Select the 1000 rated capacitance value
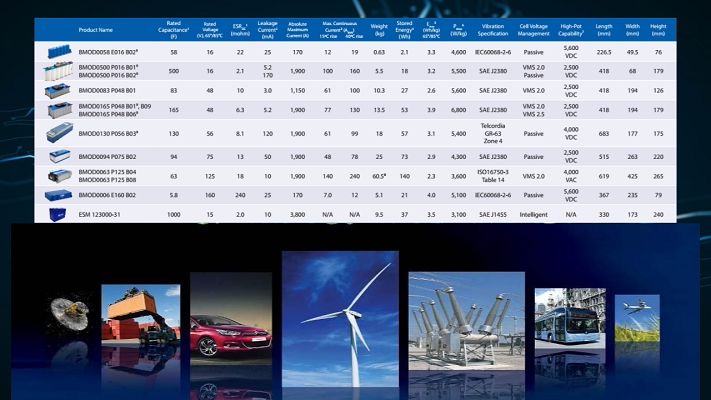 174,215
